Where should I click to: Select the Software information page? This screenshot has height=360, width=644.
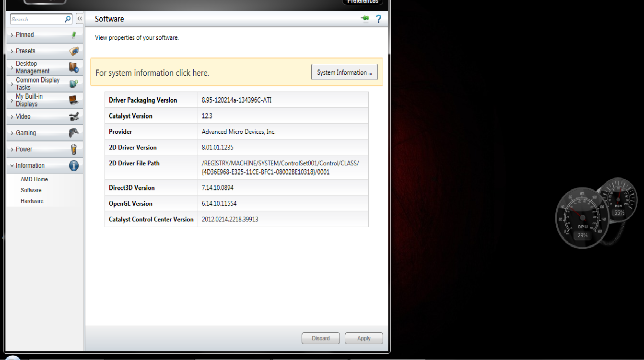click(x=31, y=190)
